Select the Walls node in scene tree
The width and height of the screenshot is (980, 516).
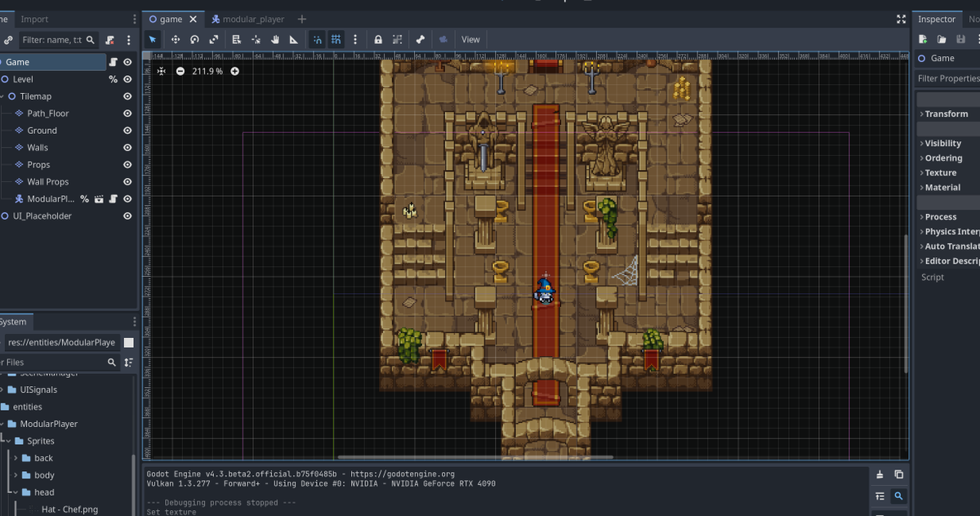coord(38,148)
